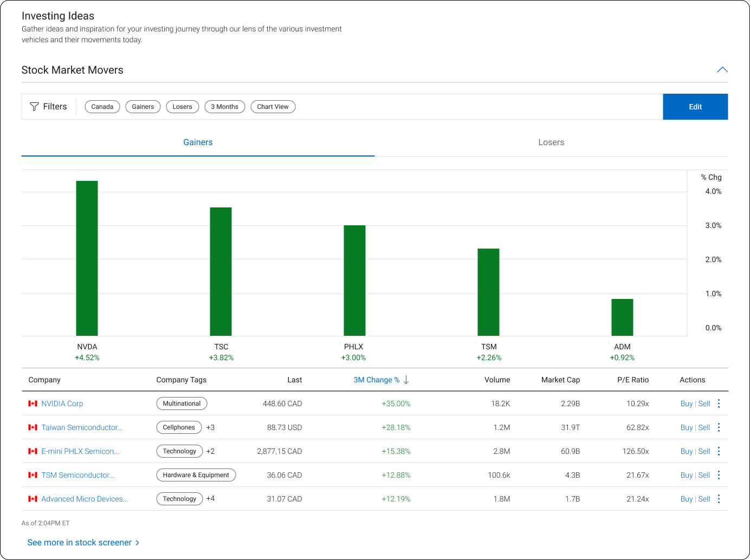Click Sell for E-mini PHLX Semicon
The height and width of the screenshot is (560, 750).
click(704, 451)
